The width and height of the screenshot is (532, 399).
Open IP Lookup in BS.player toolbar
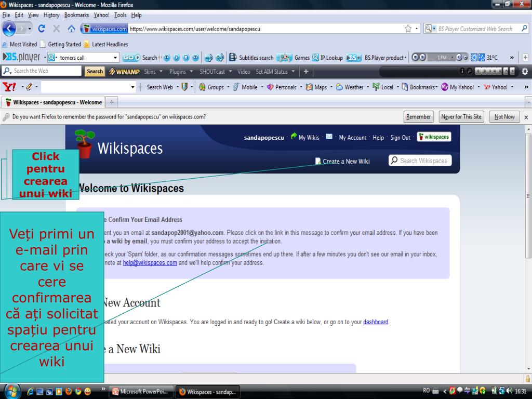click(328, 58)
